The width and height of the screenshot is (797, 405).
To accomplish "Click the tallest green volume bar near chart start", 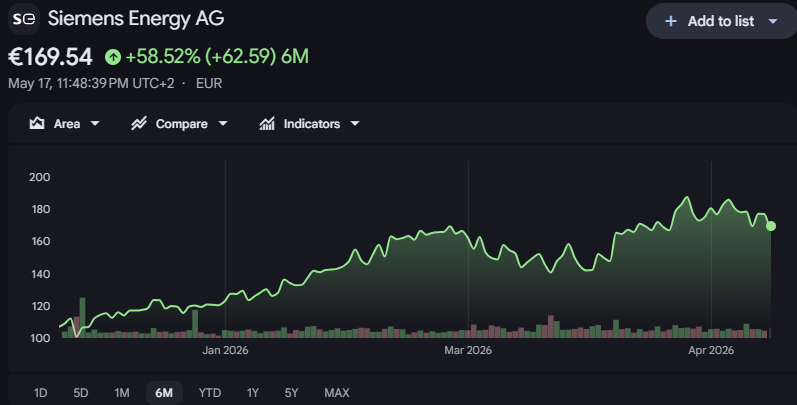I will coord(82,318).
